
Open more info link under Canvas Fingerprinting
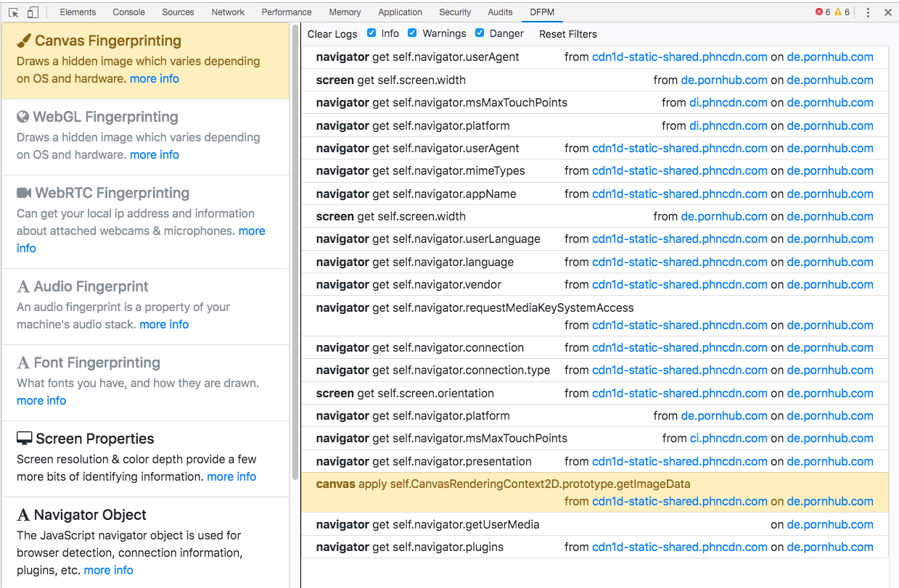click(155, 78)
